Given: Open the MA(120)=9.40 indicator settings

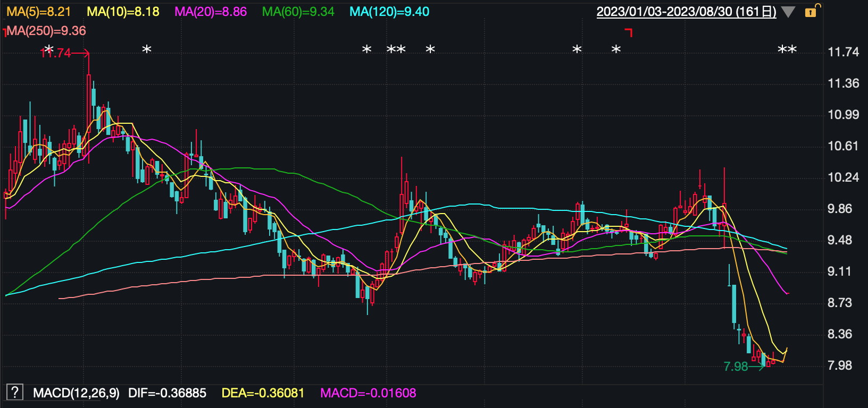Looking at the screenshot, I should pyautogui.click(x=389, y=12).
